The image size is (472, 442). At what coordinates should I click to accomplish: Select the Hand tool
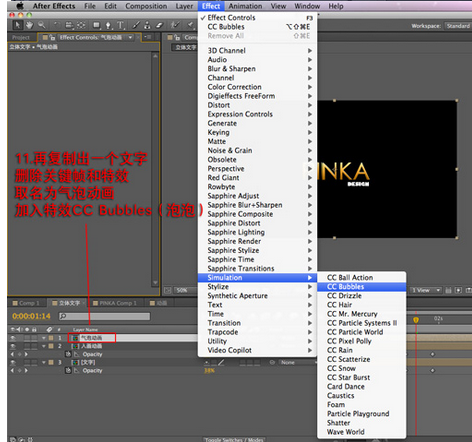pos(30,25)
